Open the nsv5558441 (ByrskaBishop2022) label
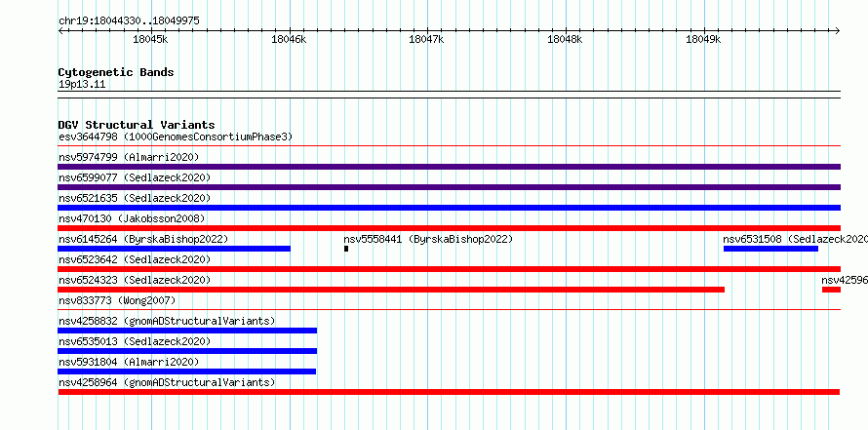This screenshot has height=430, width=868. click(428, 239)
